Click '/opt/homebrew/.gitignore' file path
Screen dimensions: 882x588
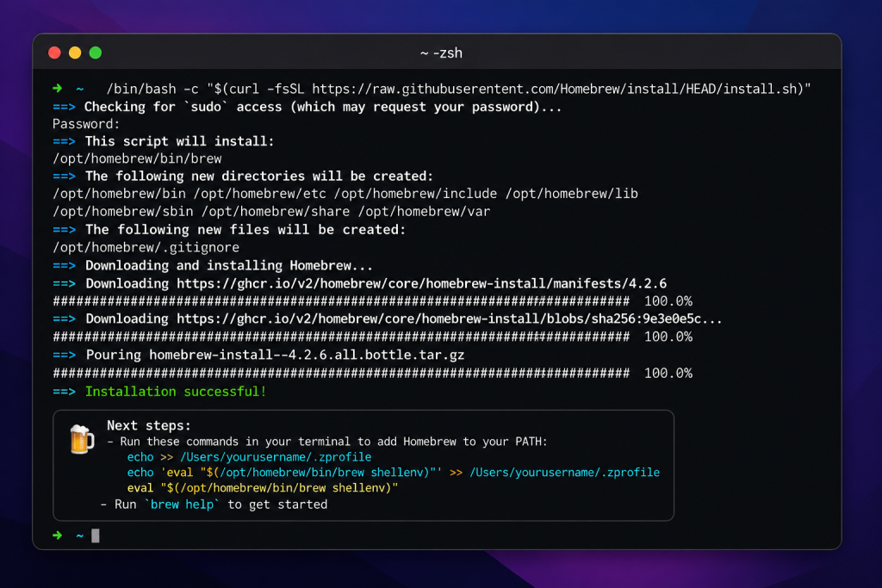146,247
